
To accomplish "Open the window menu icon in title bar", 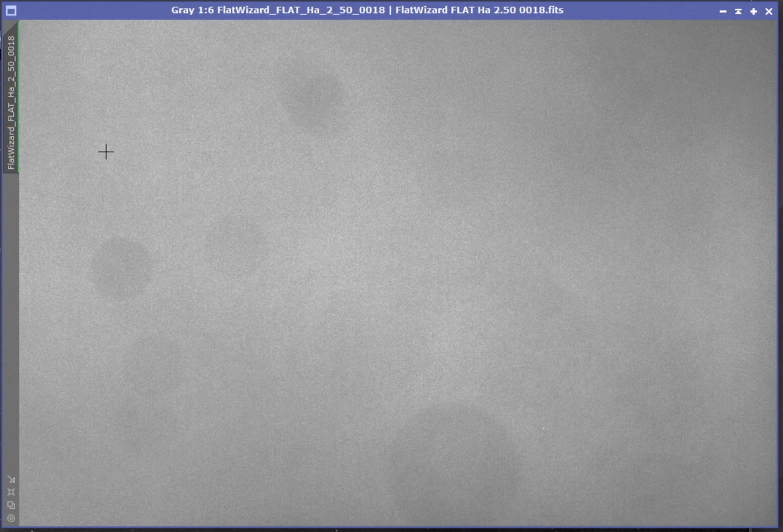I will click(x=10, y=10).
